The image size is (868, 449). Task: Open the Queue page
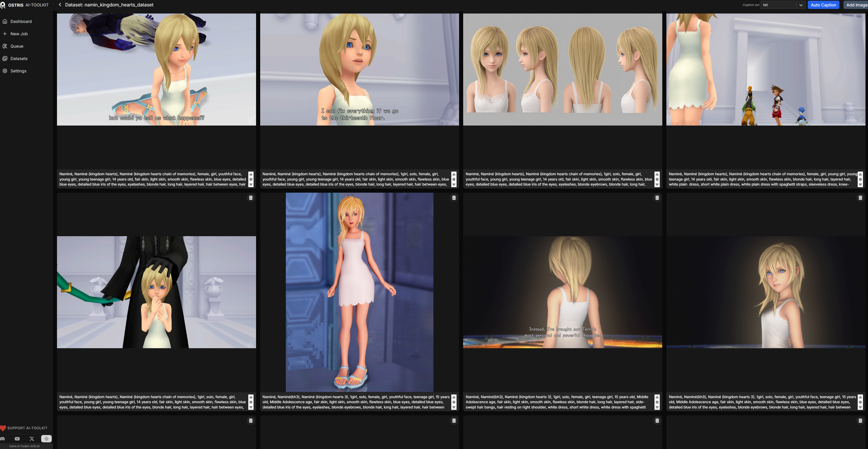click(x=16, y=46)
